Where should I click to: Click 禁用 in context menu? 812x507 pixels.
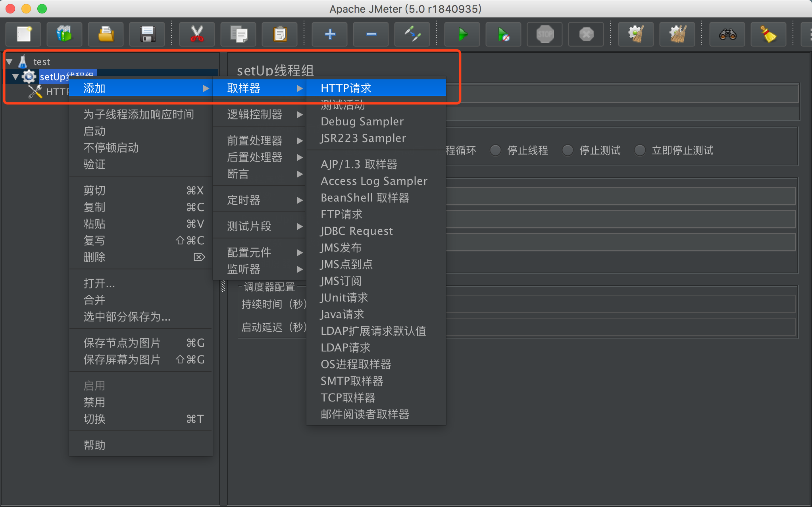point(141,403)
